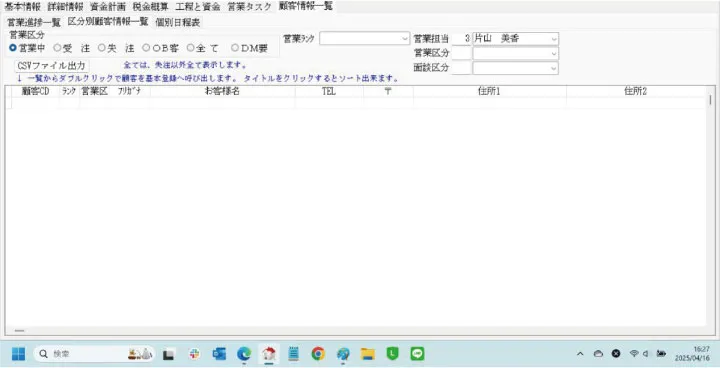
Task: Switch to the 営業進捗一覧 tab
Action: [x=34, y=22]
